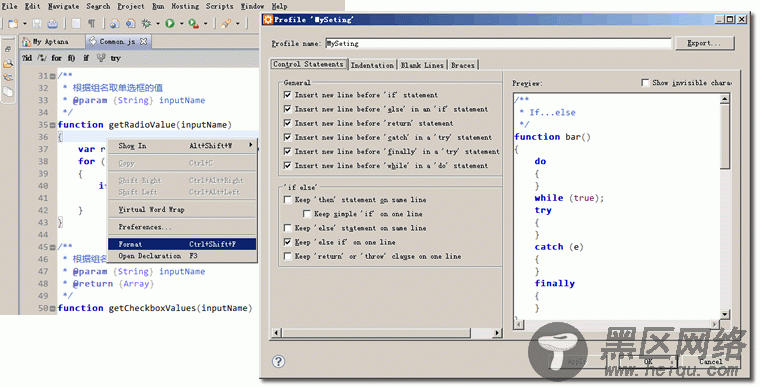
Task: Toggle 'Insert new line before else' checkbox
Action: 287,109
